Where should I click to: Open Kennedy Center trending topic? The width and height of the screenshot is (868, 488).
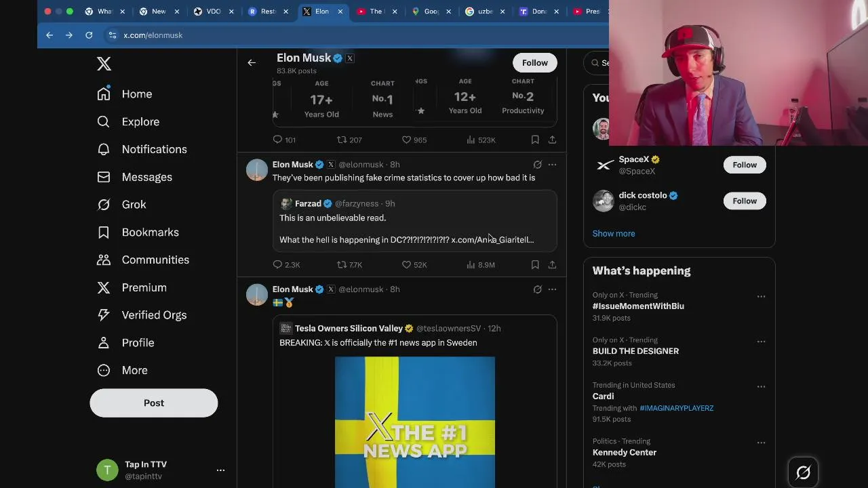pyautogui.click(x=625, y=453)
